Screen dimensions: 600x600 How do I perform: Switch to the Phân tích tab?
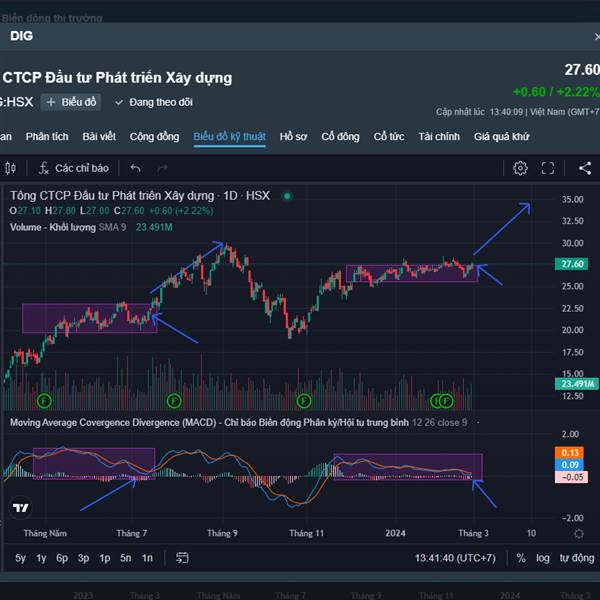[47, 137]
